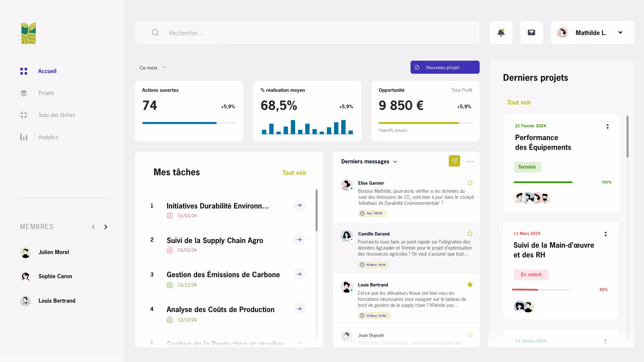Open three-dot menu in Derniers messages

click(470, 162)
